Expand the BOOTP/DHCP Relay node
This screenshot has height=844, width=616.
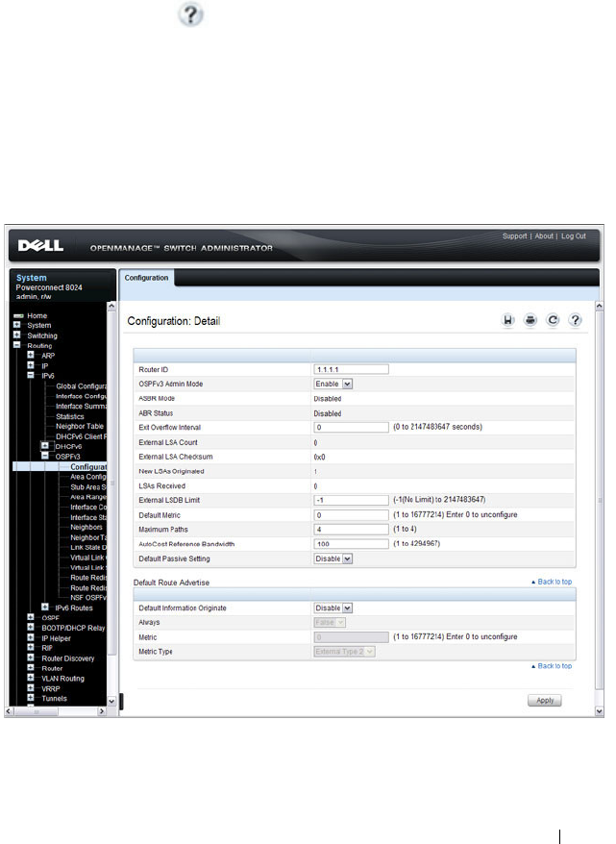tap(31, 628)
